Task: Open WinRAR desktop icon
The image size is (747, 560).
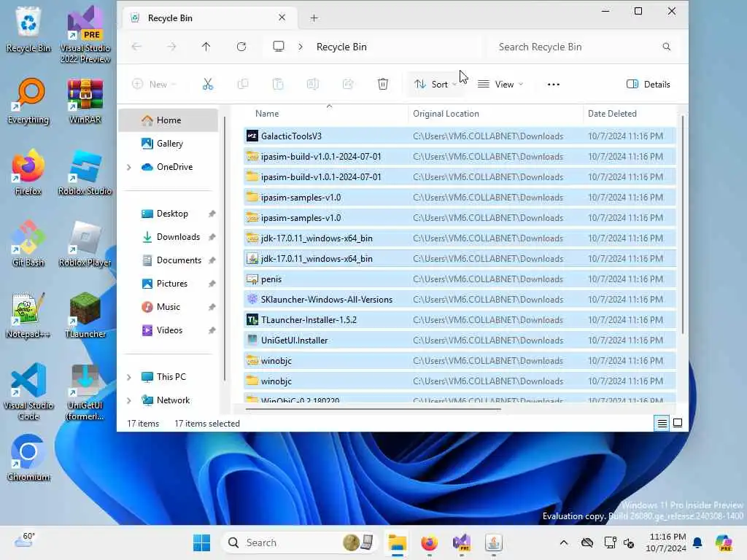Action: click(85, 101)
